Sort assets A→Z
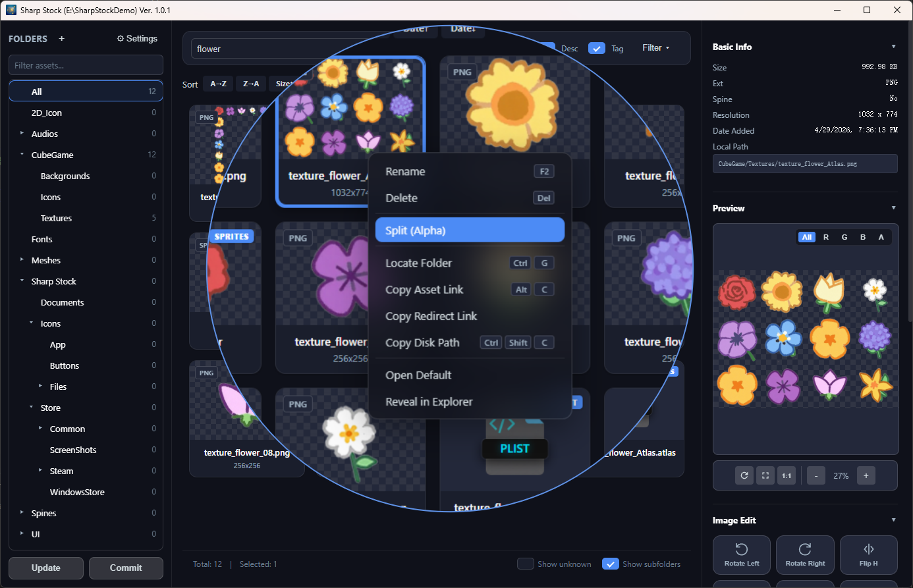 218,84
